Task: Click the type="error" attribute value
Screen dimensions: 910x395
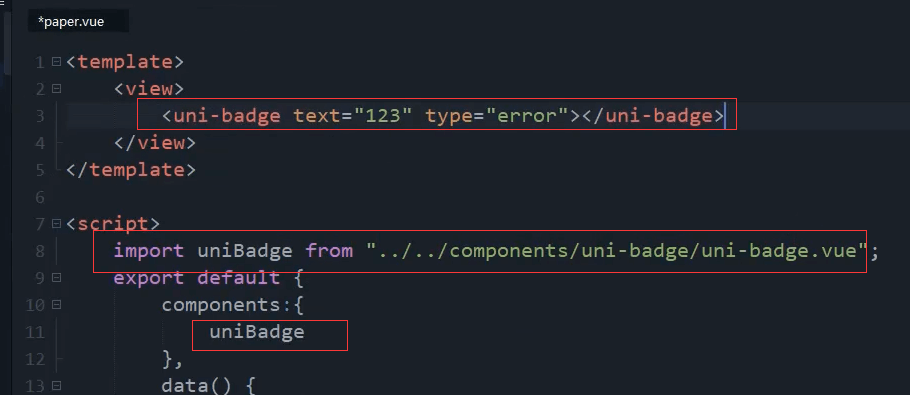Action: click(526, 116)
